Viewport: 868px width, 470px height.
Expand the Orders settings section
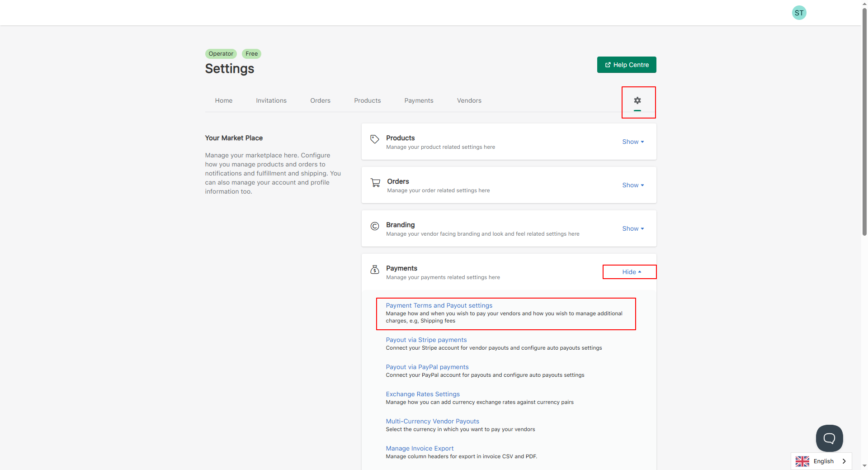pos(633,185)
